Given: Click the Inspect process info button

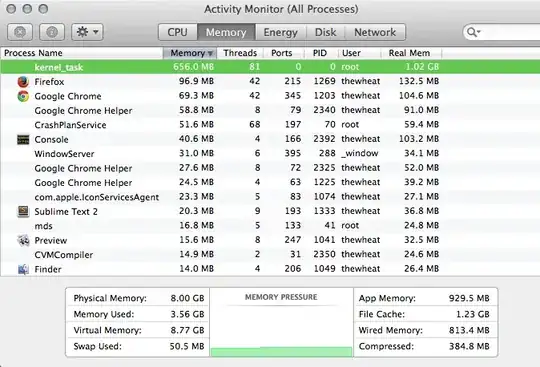Looking at the screenshot, I should click(52, 32).
